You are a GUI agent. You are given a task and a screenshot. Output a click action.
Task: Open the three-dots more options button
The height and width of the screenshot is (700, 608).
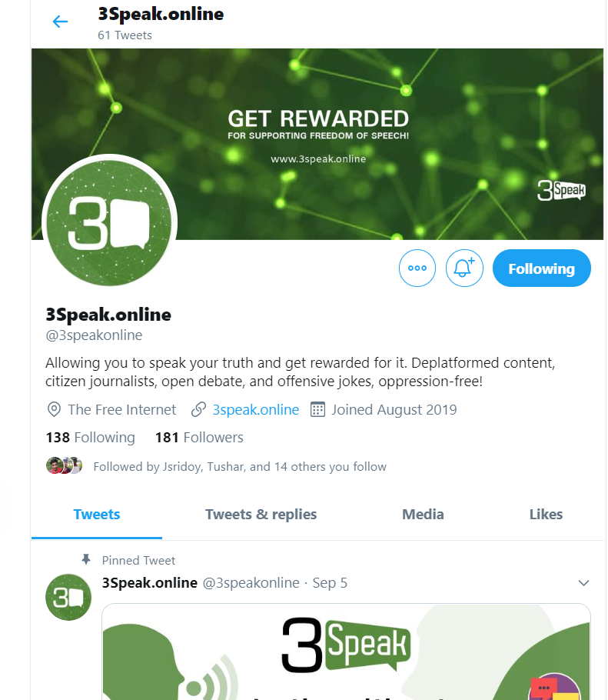pos(417,268)
